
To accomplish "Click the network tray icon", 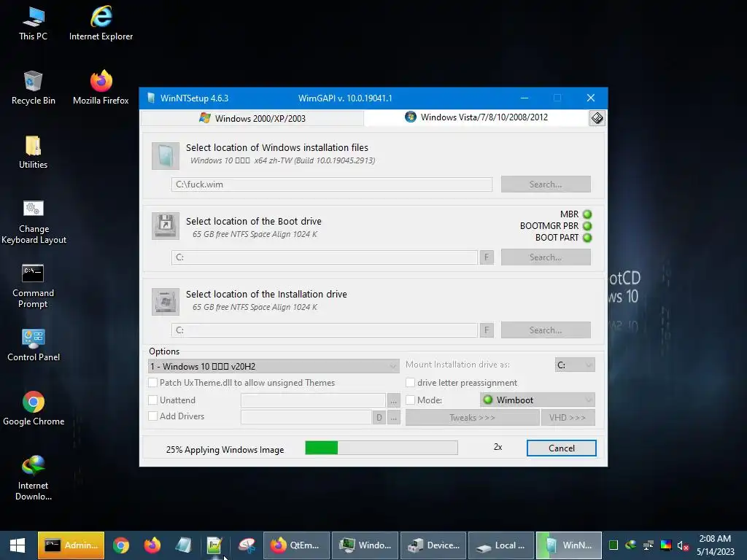I will (649, 545).
